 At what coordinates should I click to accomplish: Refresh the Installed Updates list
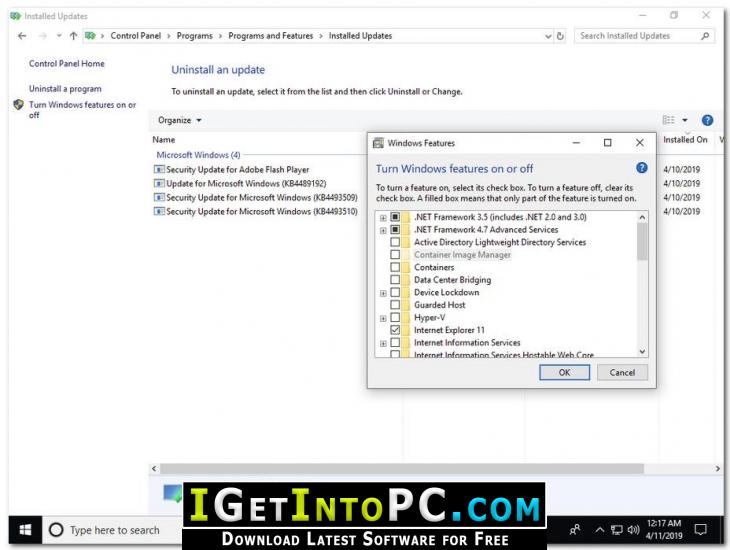coord(560,36)
